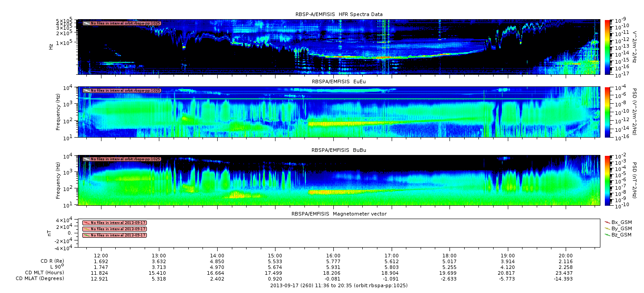Viewport: 644px width, 293px height.
Task: Select the BuBu PSD colorbar
Action: (x=608, y=180)
